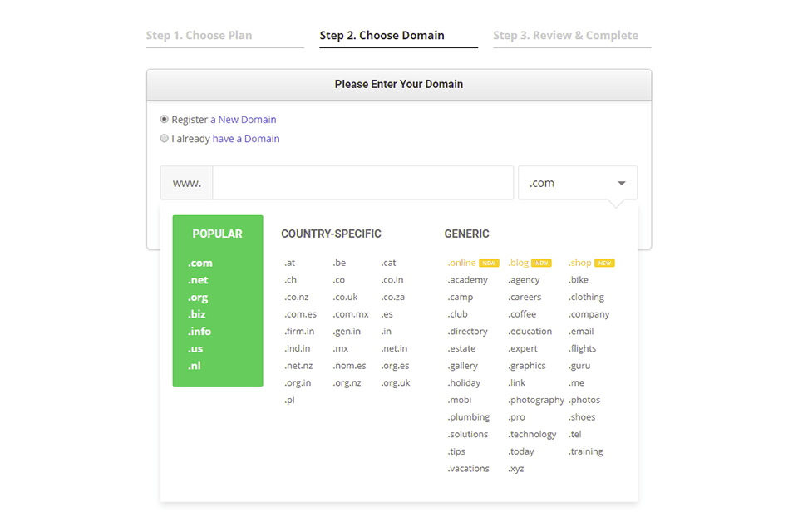Select the .blog domain with NEW badge
798x532 pixels.
(519, 263)
